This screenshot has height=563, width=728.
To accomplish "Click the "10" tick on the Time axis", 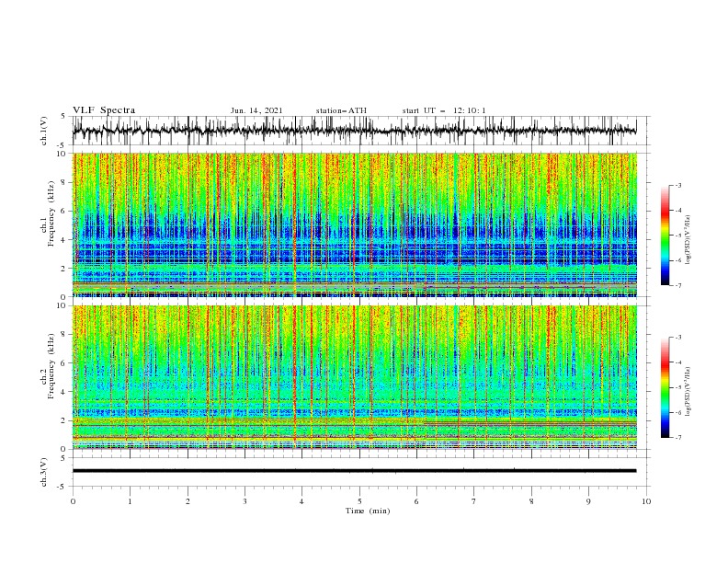I will [646, 501].
